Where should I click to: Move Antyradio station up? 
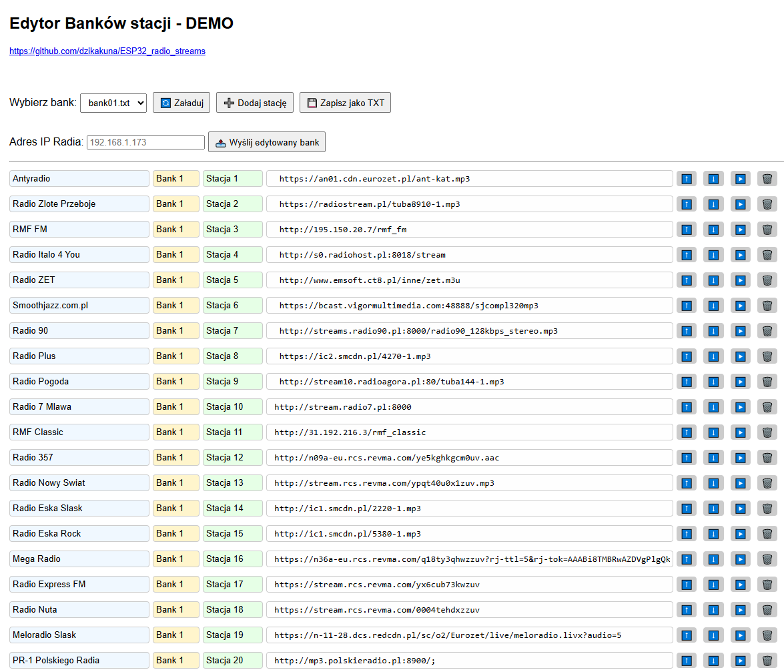coord(687,178)
